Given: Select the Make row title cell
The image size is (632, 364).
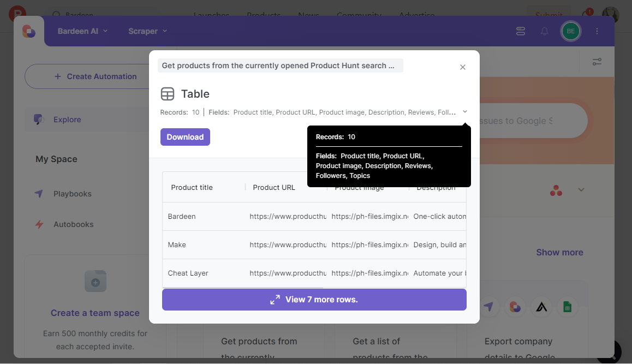Looking at the screenshot, I should (177, 244).
